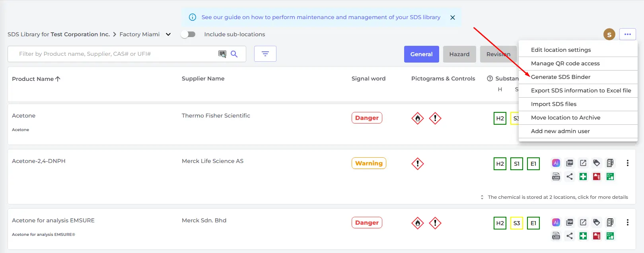Switch to the Hazard tab
Viewport: 644px width, 253px height.
pyautogui.click(x=459, y=54)
